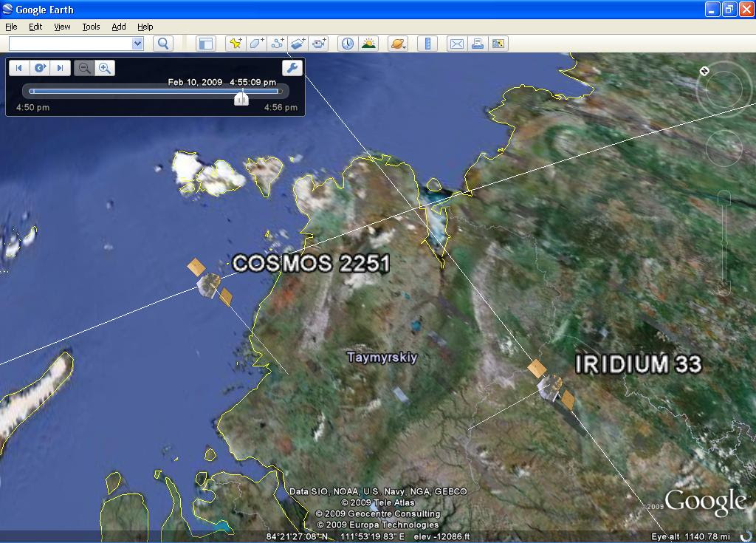The width and height of the screenshot is (756, 543).
Task: Step time slider backward
Action: pyautogui.click(x=18, y=68)
